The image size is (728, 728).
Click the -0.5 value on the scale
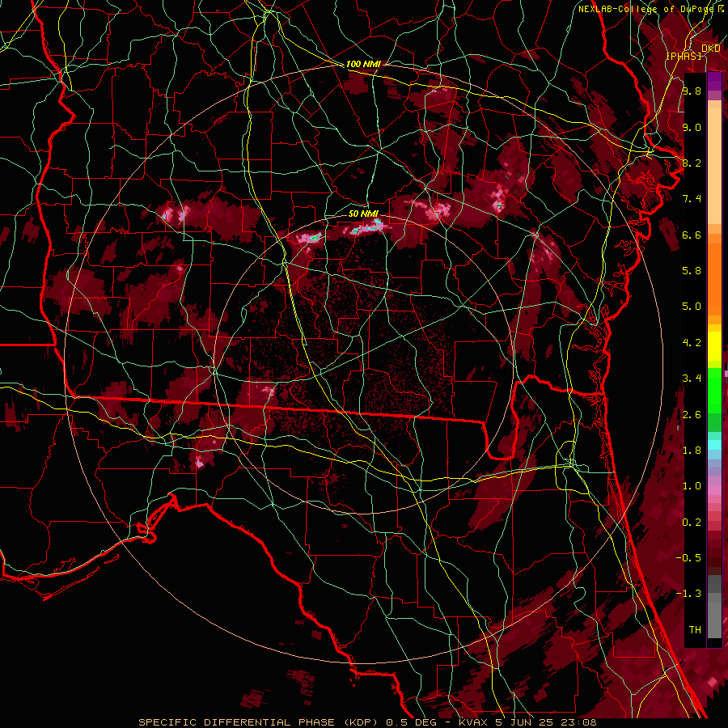coord(688,557)
